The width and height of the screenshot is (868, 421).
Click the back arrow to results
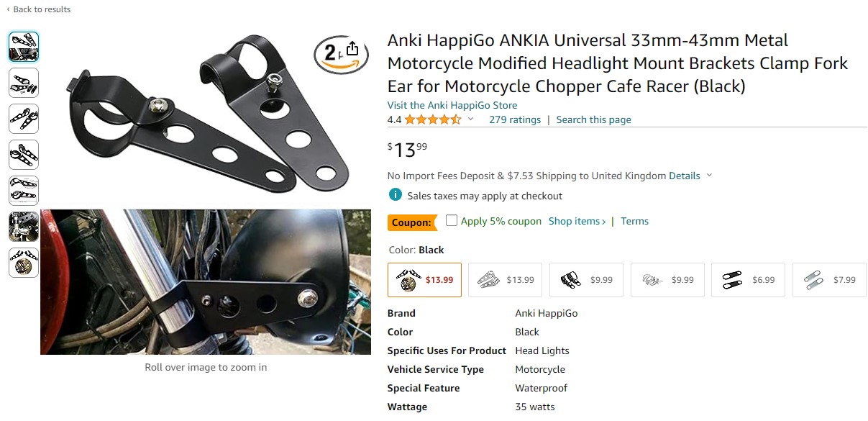tap(9, 9)
